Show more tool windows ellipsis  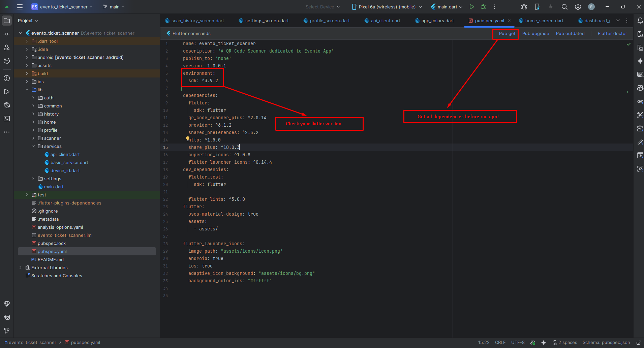coord(7,132)
